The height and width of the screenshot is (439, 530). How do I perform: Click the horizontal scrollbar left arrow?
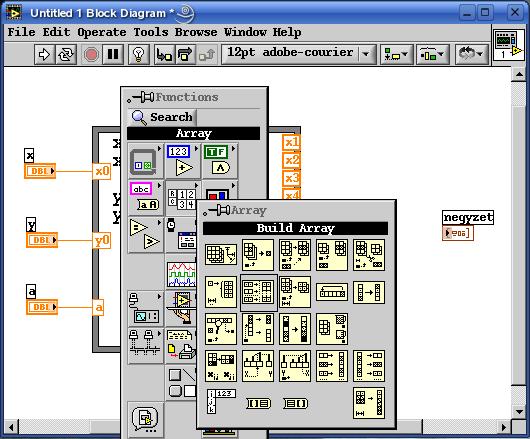(x=11, y=427)
